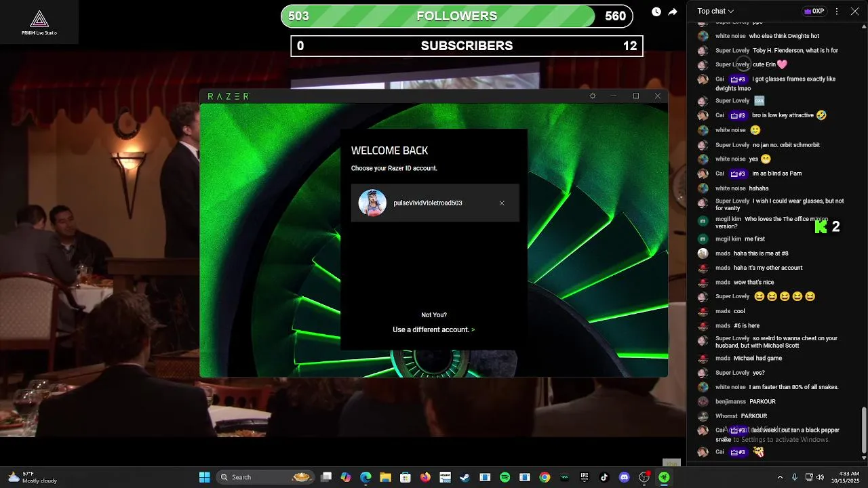The width and height of the screenshot is (868, 488).
Task: Click the OXP badge in chat header
Action: tap(814, 11)
